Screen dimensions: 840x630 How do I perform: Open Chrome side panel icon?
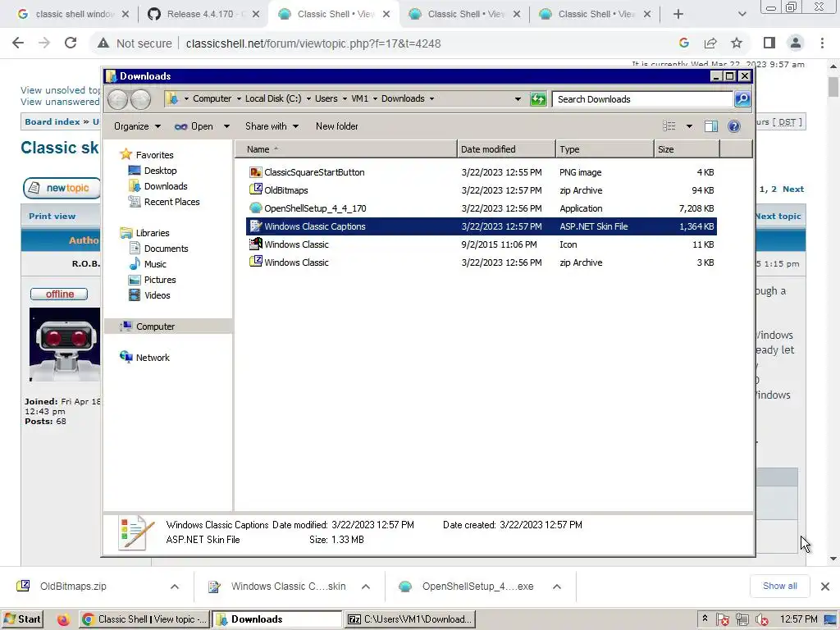coord(769,43)
